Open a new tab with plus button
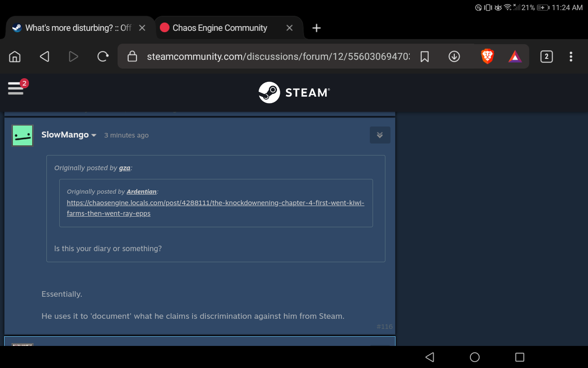 (317, 28)
